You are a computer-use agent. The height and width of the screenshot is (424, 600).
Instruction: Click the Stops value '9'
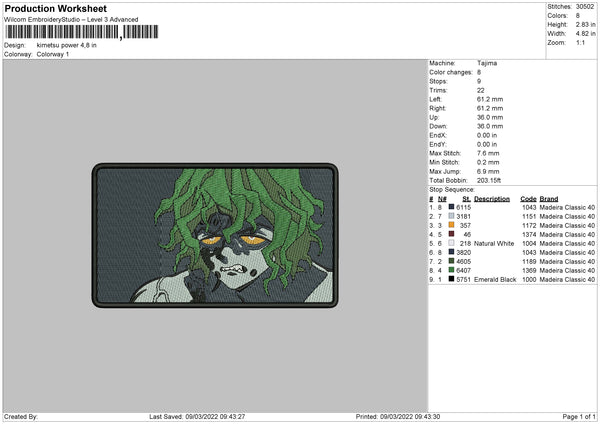479,81
